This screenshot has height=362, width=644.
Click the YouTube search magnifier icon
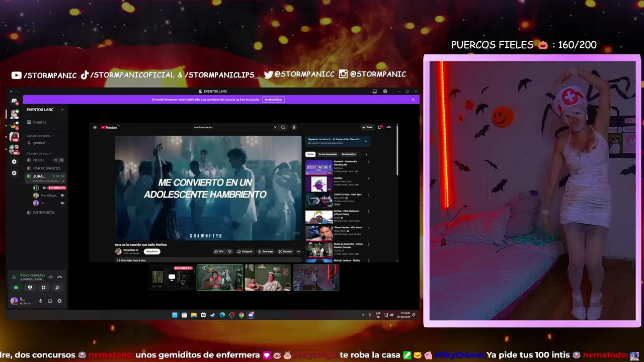(283, 127)
